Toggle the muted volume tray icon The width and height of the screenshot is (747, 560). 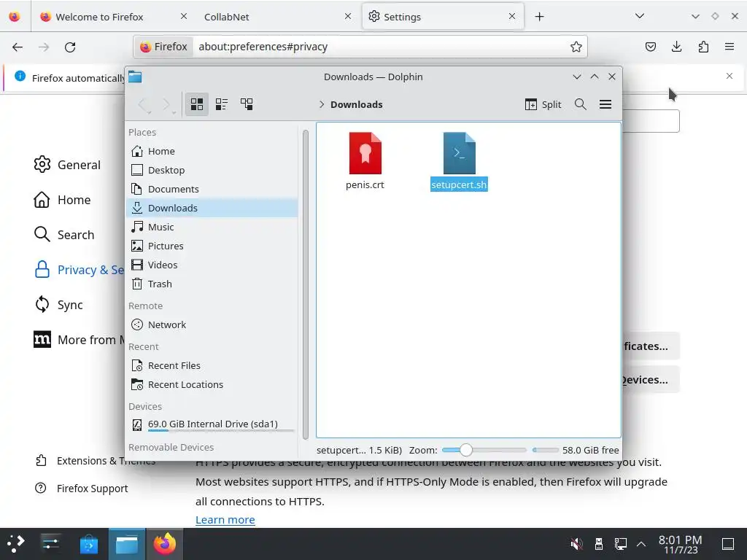click(576, 544)
